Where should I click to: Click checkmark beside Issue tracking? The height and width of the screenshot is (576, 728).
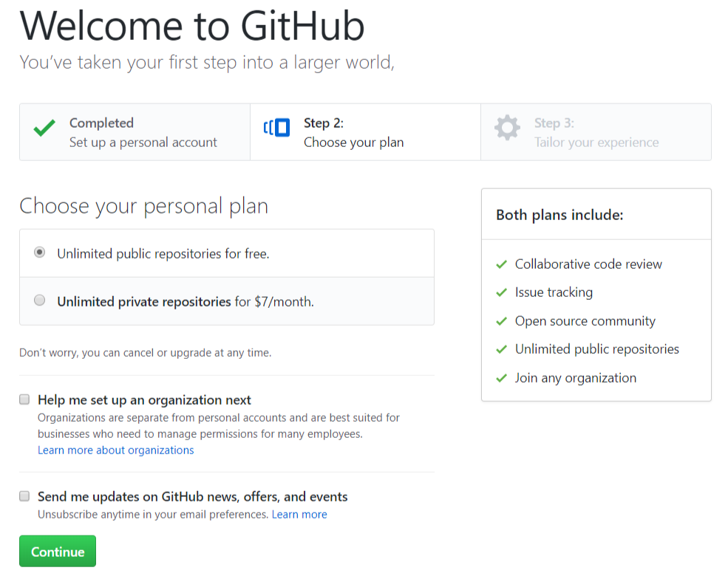pos(501,292)
